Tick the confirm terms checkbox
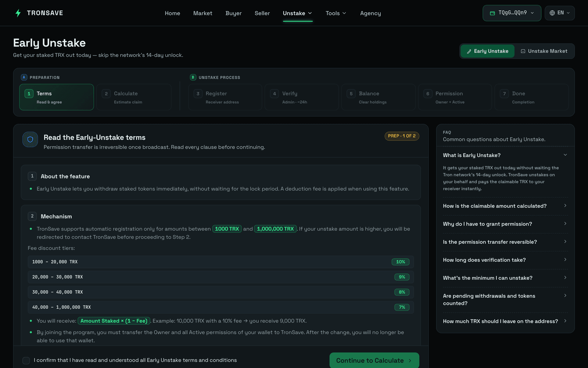Image resolution: width=588 pixels, height=368 pixels. (26, 361)
